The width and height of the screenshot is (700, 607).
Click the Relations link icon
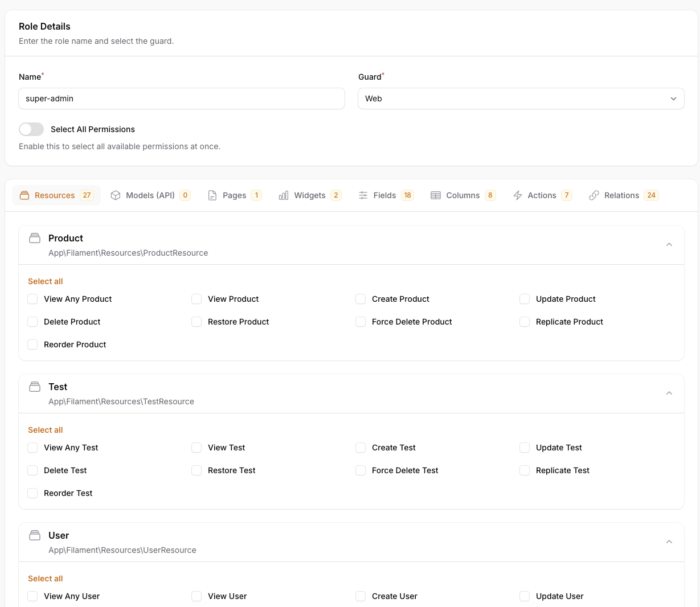click(594, 195)
